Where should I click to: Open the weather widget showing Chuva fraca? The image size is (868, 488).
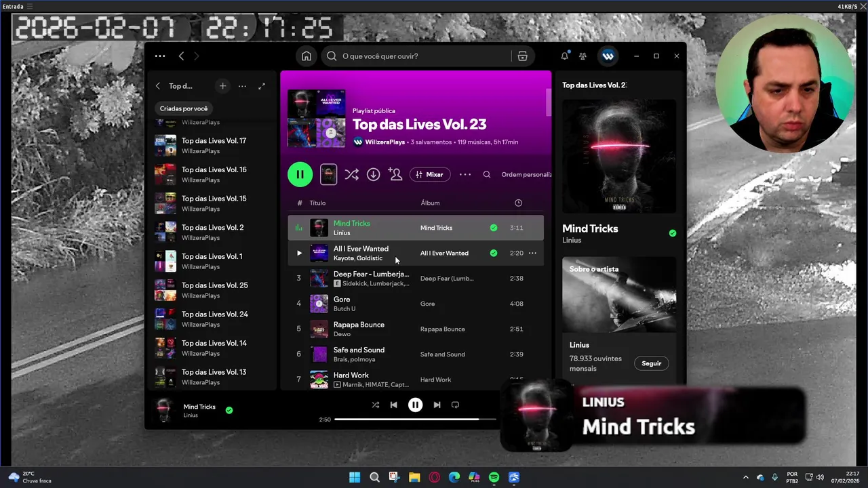pyautogui.click(x=31, y=477)
